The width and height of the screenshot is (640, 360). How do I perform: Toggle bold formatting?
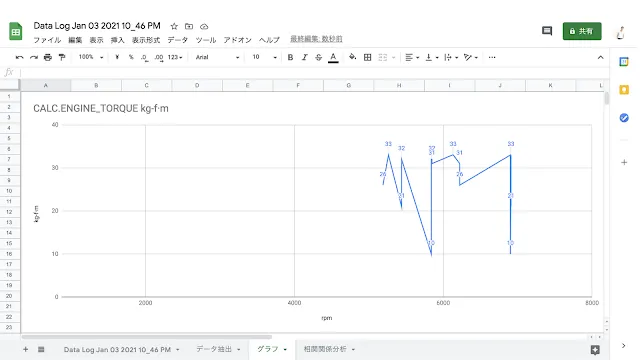click(x=290, y=58)
